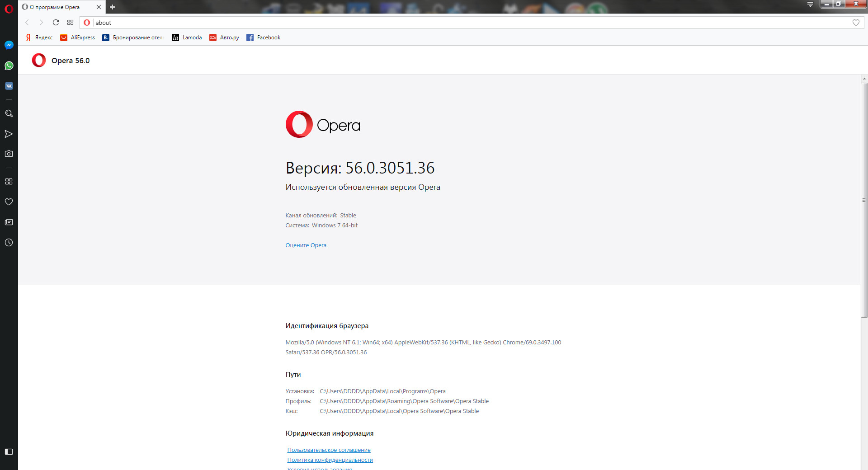Open personal news in the sidebar
Image resolution: width=868 pixels, height=470 pixels.
(x=9, y=222)
